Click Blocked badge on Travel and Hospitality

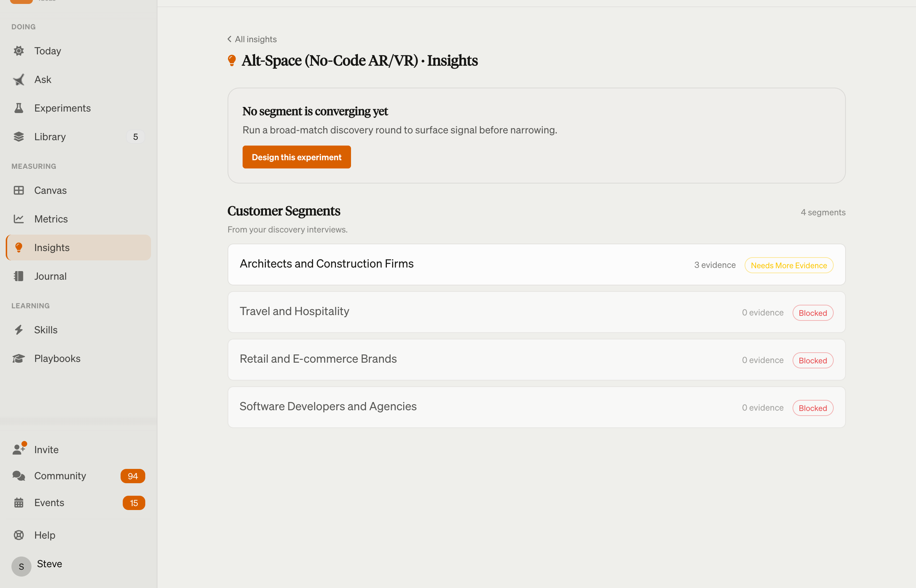pyautogui.click(x=813, y=313)
